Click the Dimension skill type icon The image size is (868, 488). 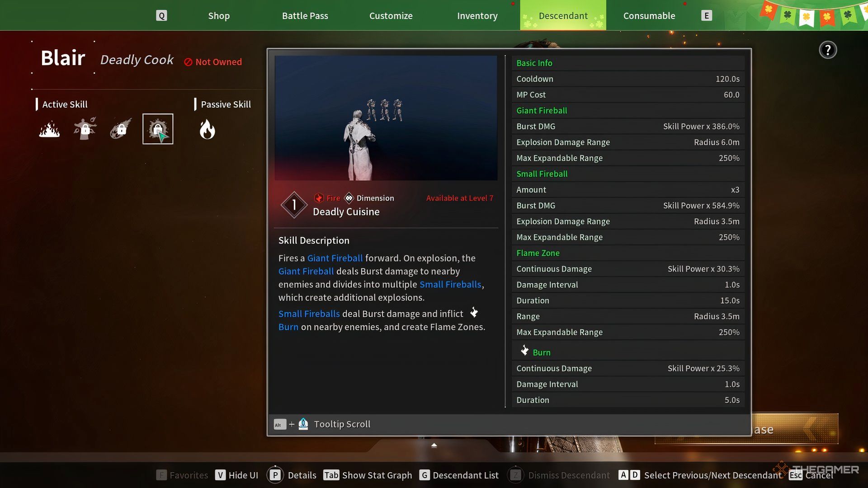point(349,198)
